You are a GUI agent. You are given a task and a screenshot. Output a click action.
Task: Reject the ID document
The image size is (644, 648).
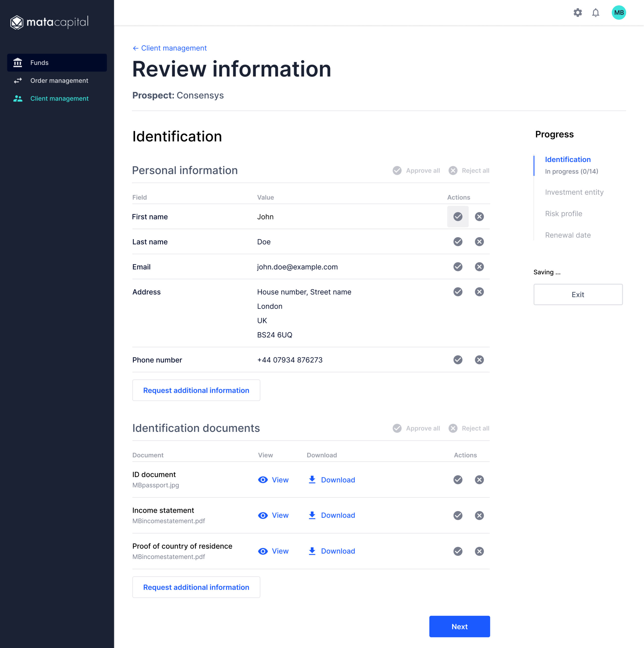pos(479,480)
